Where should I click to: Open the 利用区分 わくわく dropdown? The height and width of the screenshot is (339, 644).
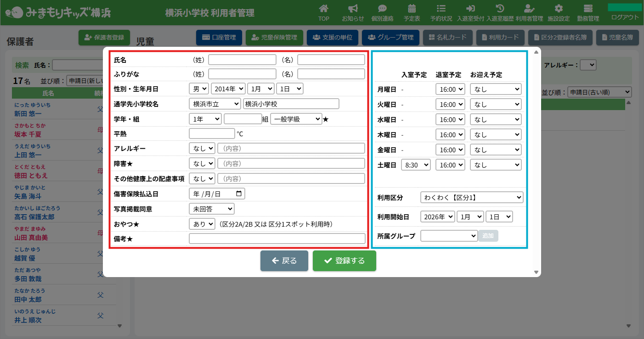click(472, 198)
